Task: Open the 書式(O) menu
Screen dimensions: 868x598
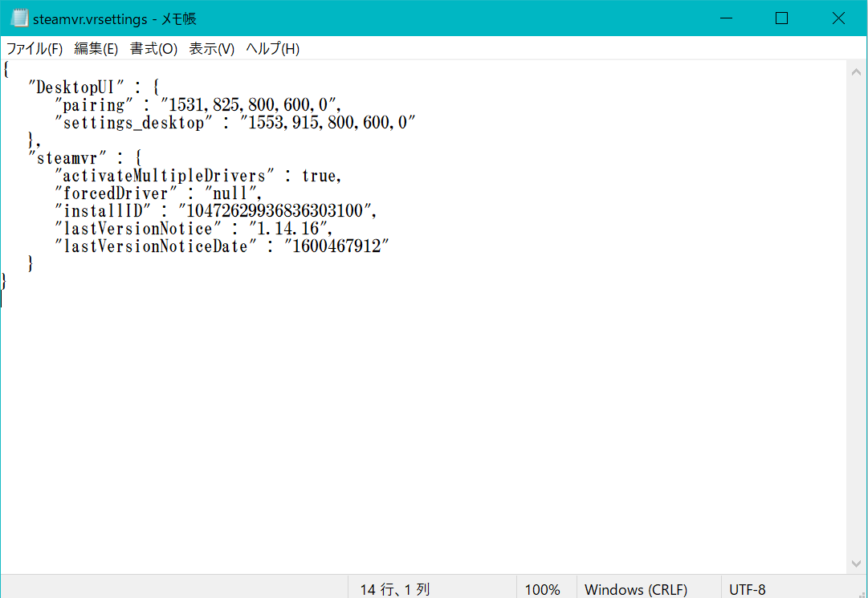Action: [x=153, y=49]
